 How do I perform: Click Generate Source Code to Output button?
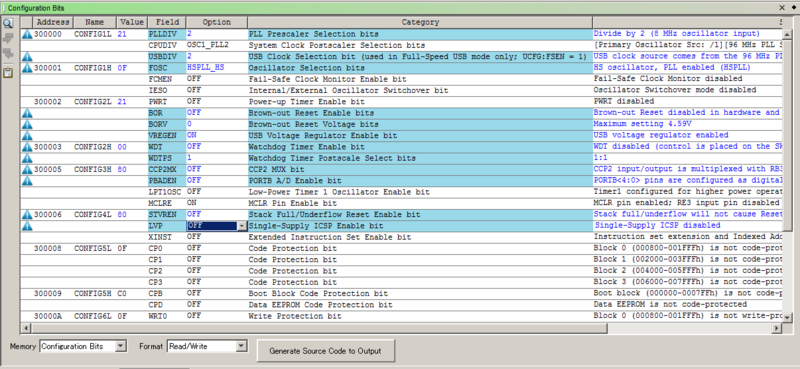[326, 351]
